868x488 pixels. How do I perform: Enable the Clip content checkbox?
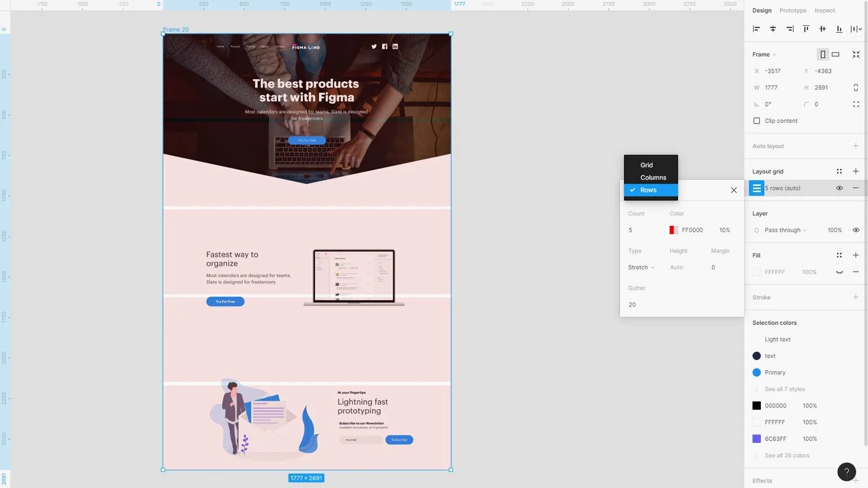756,121
